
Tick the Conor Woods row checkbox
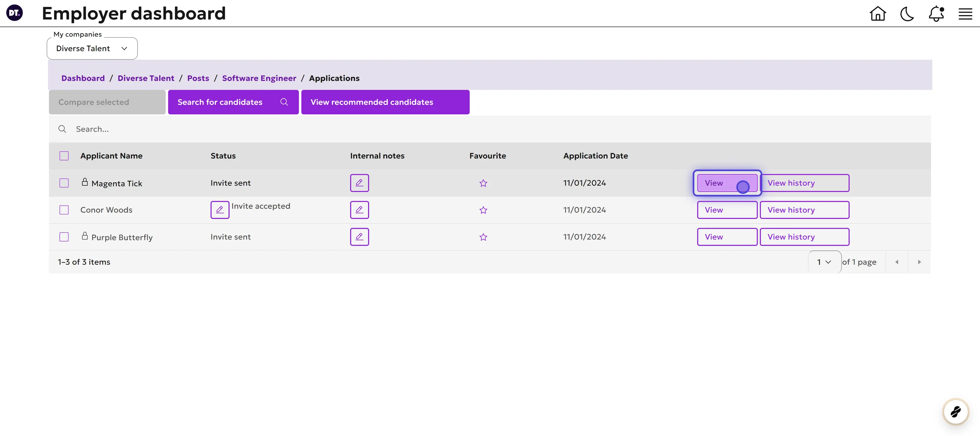tap(64, 210)
